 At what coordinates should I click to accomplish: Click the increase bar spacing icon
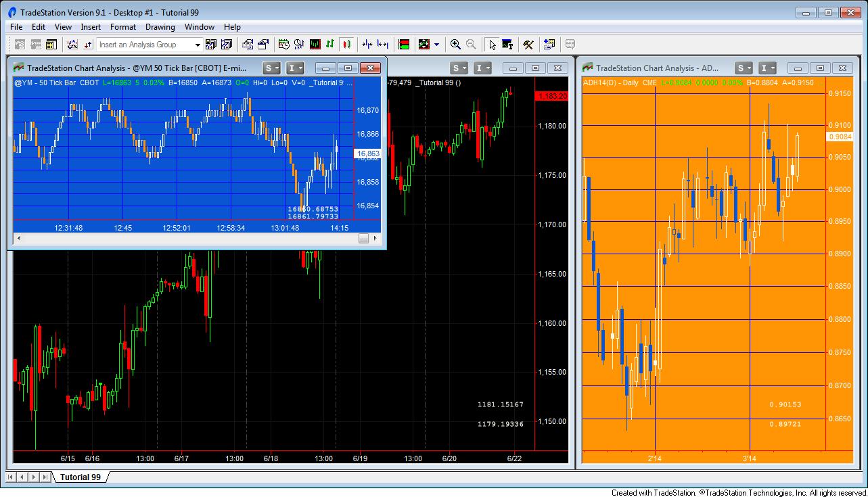(x=383, y=45)
